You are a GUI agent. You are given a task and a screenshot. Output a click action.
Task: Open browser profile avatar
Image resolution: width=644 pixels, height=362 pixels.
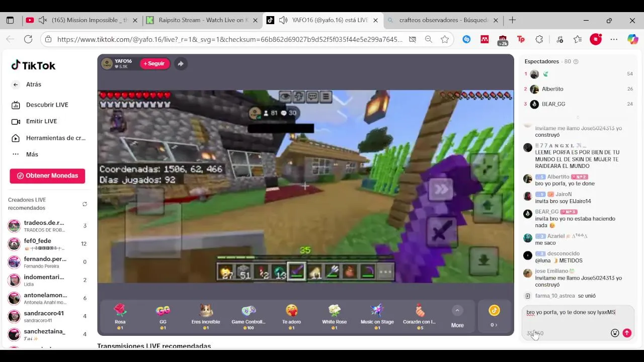pos(596,39)
